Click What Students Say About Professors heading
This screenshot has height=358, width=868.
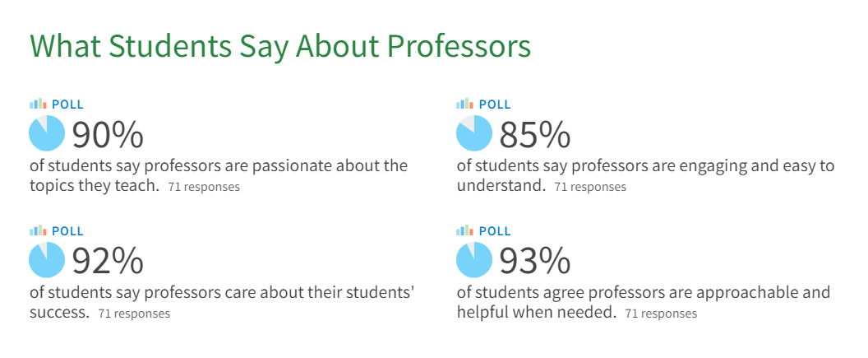(280, 47)
